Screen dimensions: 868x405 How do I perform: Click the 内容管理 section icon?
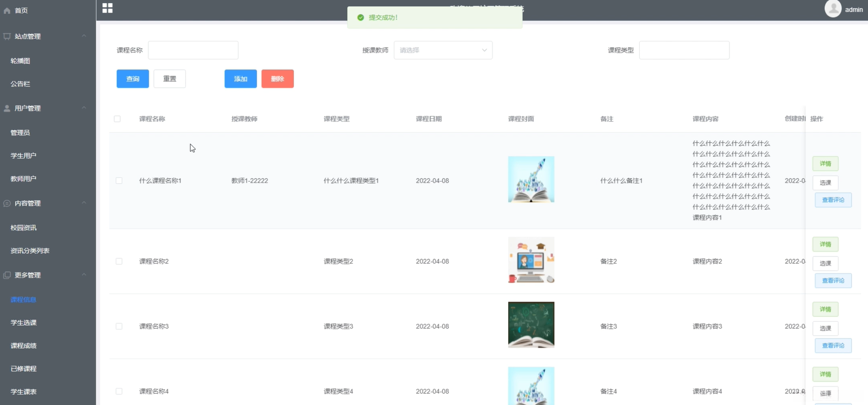pos(7,203)
